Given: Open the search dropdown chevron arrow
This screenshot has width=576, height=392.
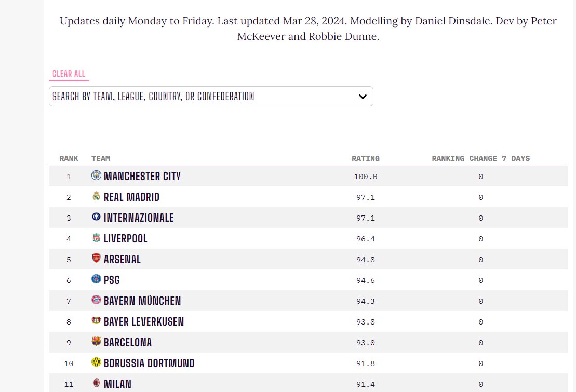Looking at the screenshot, I should click(363, 97).
